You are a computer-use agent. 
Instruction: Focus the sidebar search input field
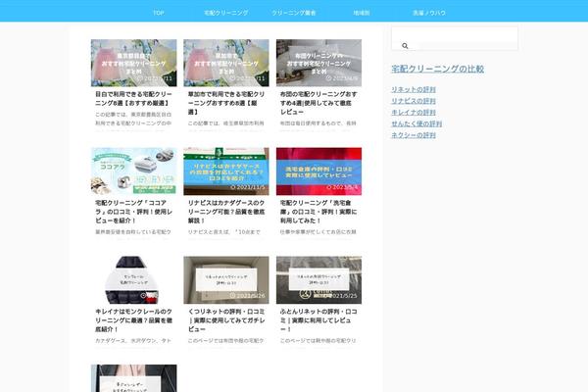455,38
